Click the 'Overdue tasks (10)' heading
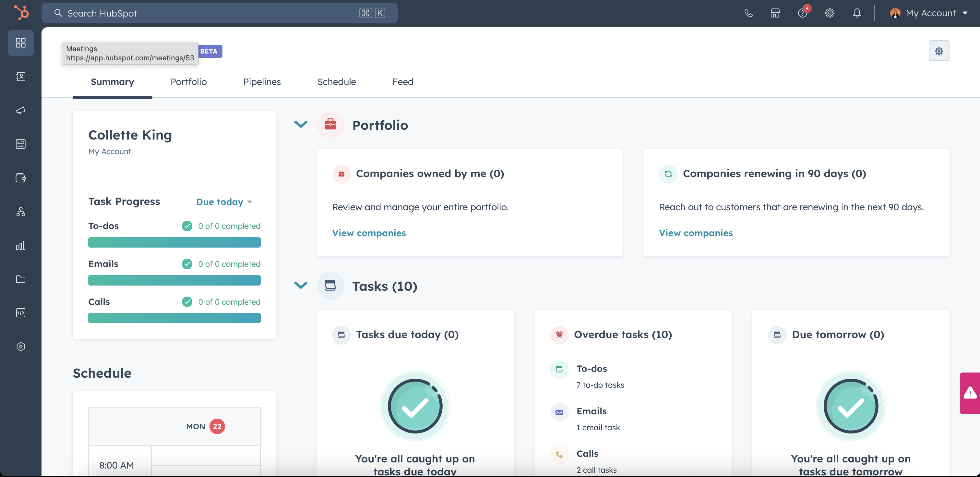The width and height of the screenshot is (980, 477). 623,335
